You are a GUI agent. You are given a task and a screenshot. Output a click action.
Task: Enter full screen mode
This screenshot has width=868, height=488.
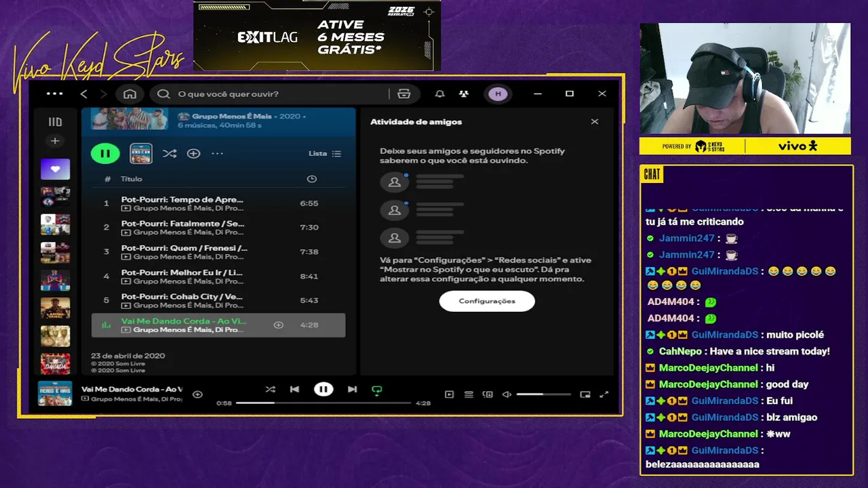[604, 394]
